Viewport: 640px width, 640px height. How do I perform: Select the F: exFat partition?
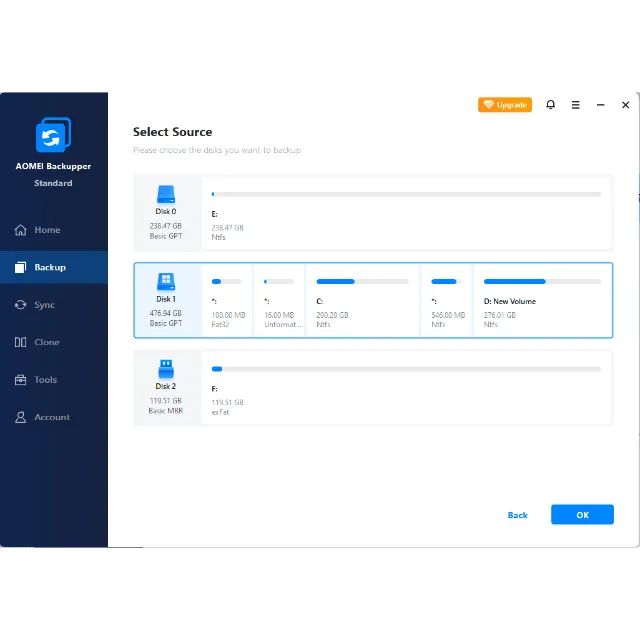point(406,386)
